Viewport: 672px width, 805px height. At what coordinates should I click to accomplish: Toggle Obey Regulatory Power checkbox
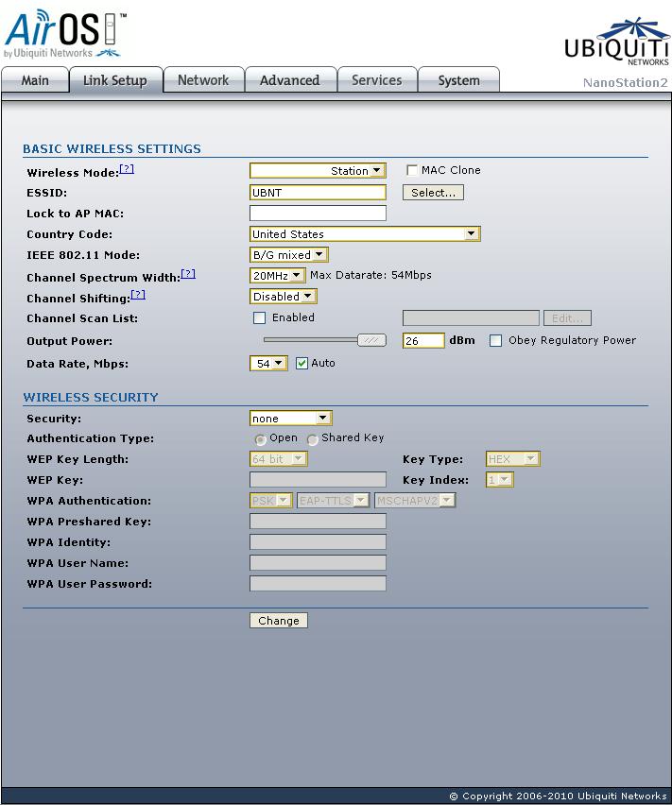point(495,340)
